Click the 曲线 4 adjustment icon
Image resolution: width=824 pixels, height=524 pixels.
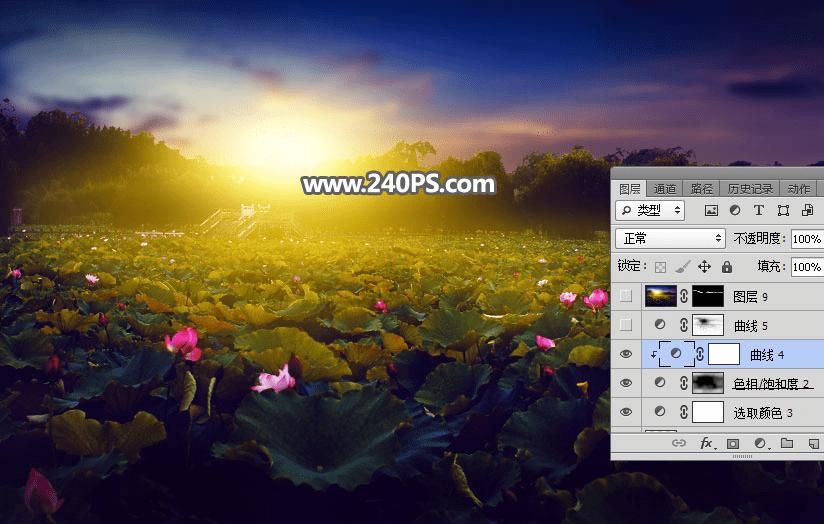676,354
